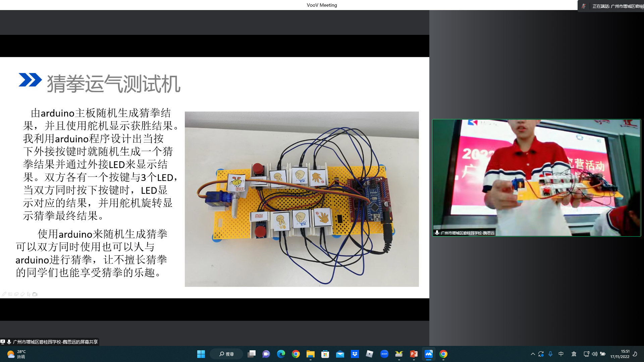Click the 倉 input method indicator

tap(574, 354)
